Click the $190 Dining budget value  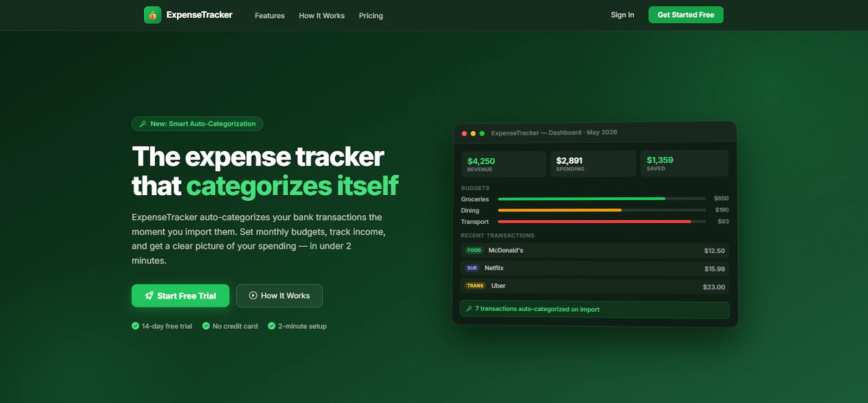722,210
